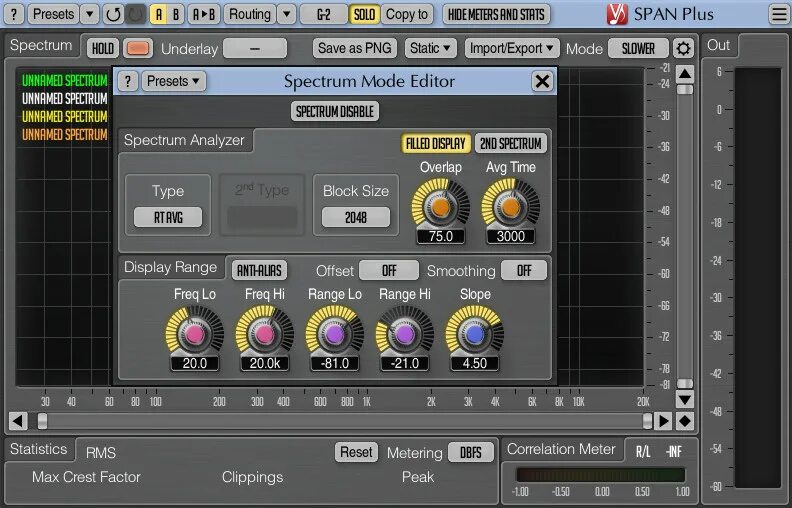The height and width of the screenshot is (508, 792).
Task: Open the G-2 group selector
Action: (x=324, y=14)
